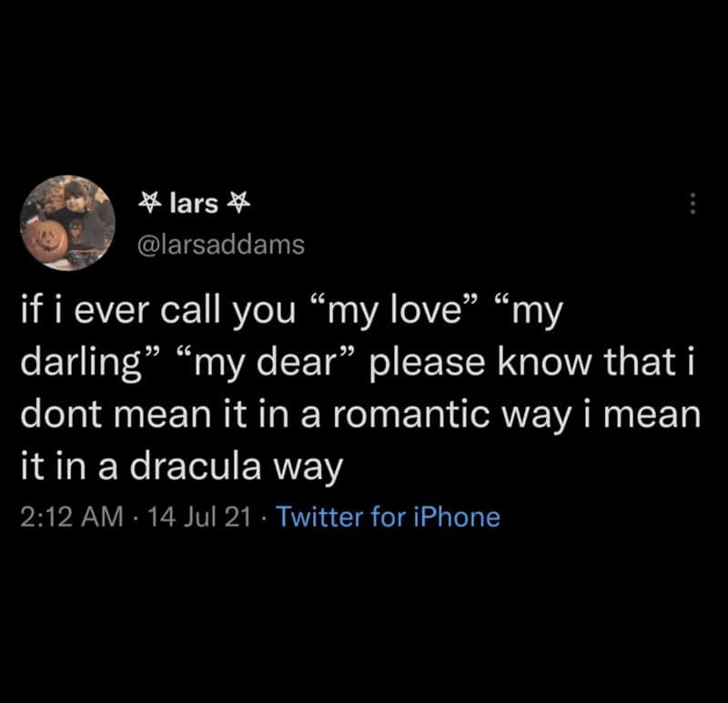Click the pumpkin in the profile picture
This screenshot has width=728, height=703.
point(46,241)
